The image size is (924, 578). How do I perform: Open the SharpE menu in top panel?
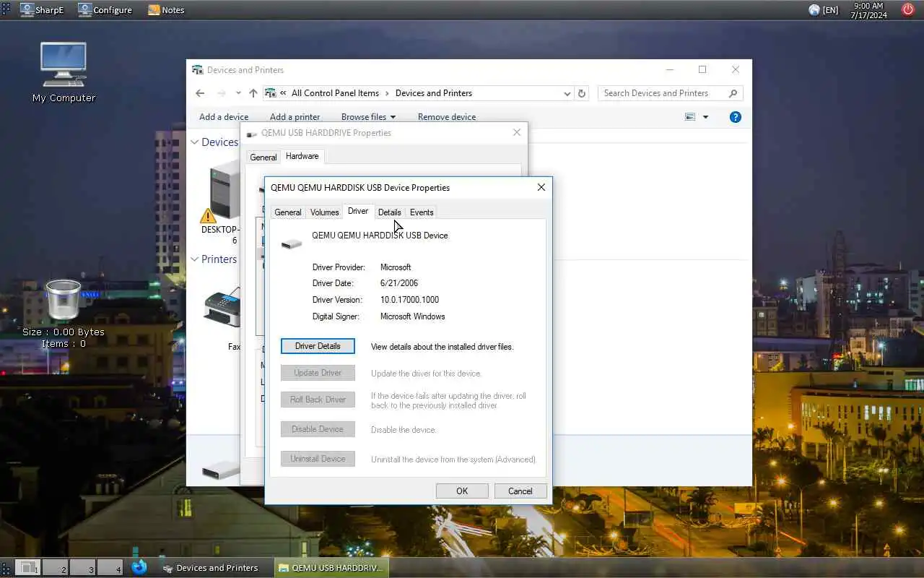click(x=42, y=10)
